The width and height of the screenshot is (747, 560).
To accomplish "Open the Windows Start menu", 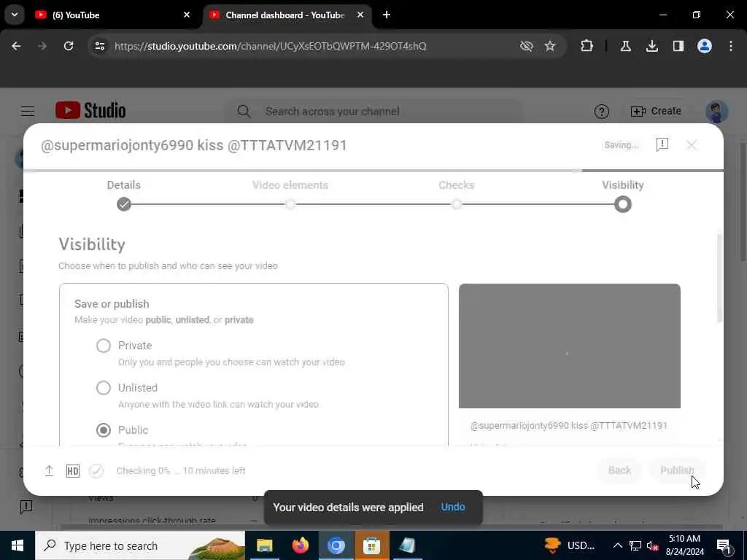I will coord(18,545).
